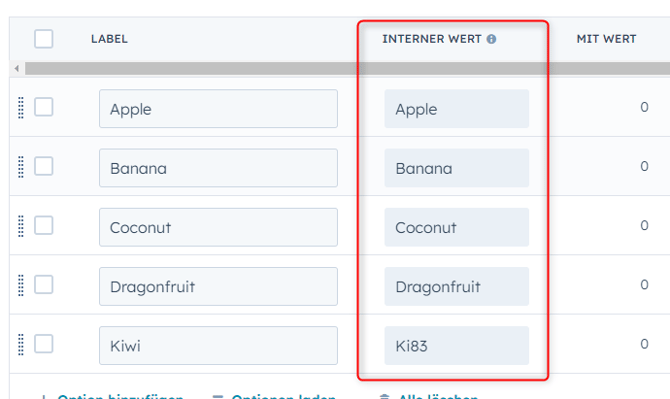Click the Ki83 internal value field

[x=456, y=346]
